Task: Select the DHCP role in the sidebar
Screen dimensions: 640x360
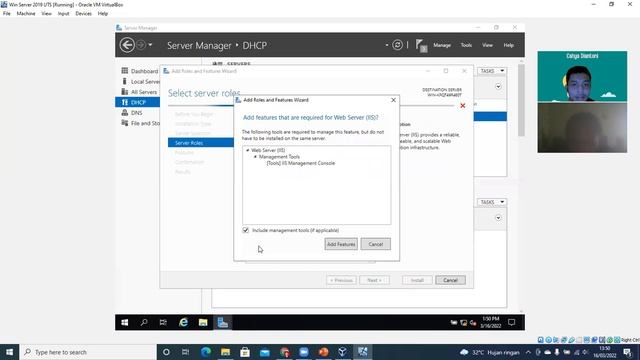Action: click(138, 102)
